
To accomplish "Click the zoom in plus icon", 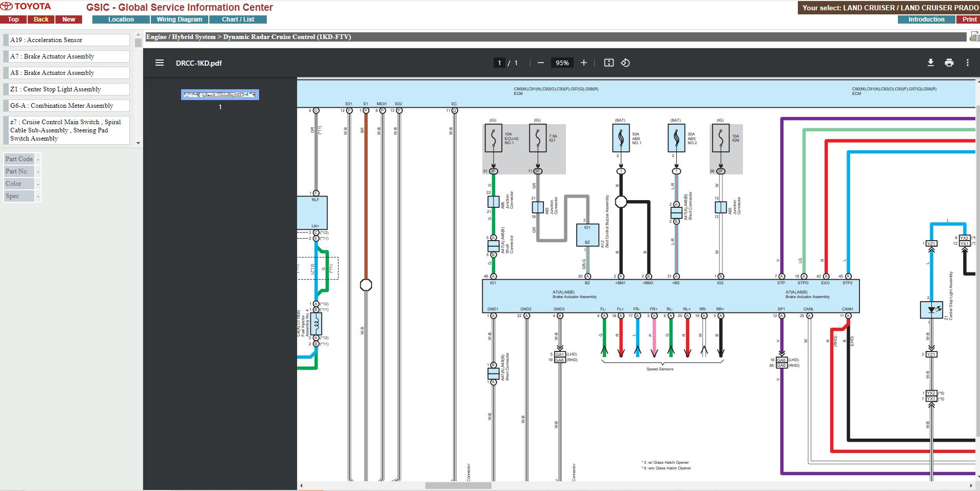I will coord(583,63).
